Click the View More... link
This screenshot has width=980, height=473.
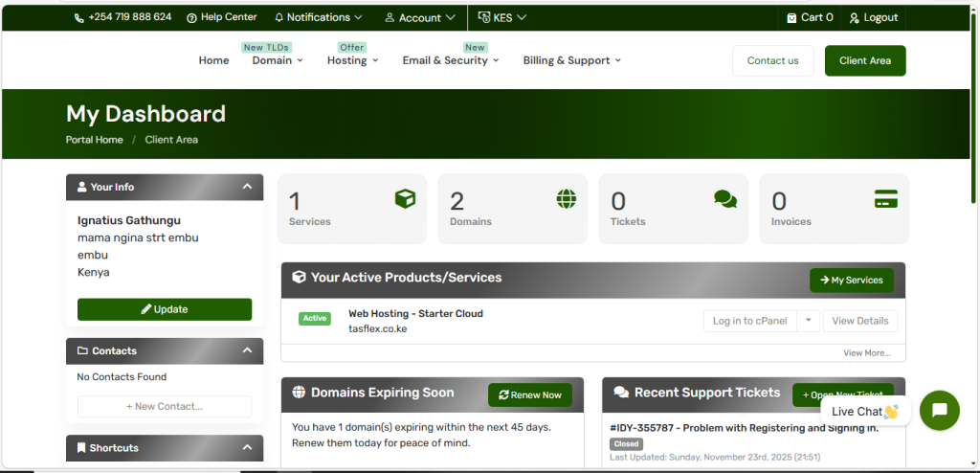[867, 353]
